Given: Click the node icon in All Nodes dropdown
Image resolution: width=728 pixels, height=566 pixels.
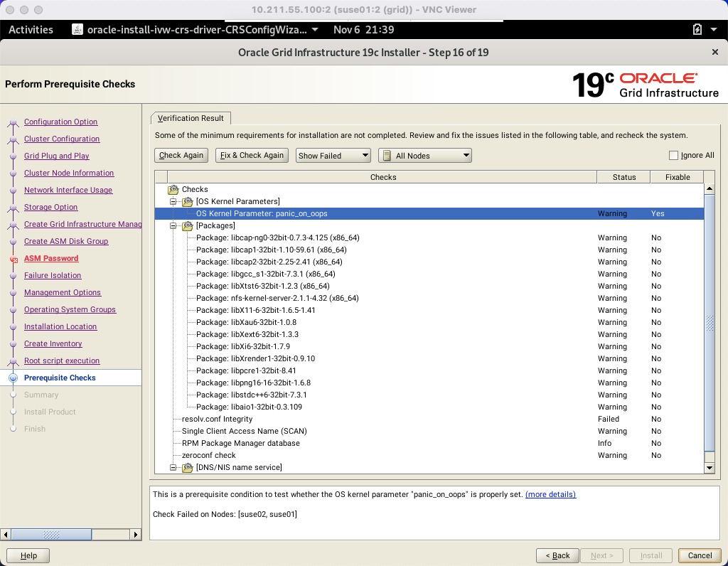Looking at the screenshot, I should (387, 156).
